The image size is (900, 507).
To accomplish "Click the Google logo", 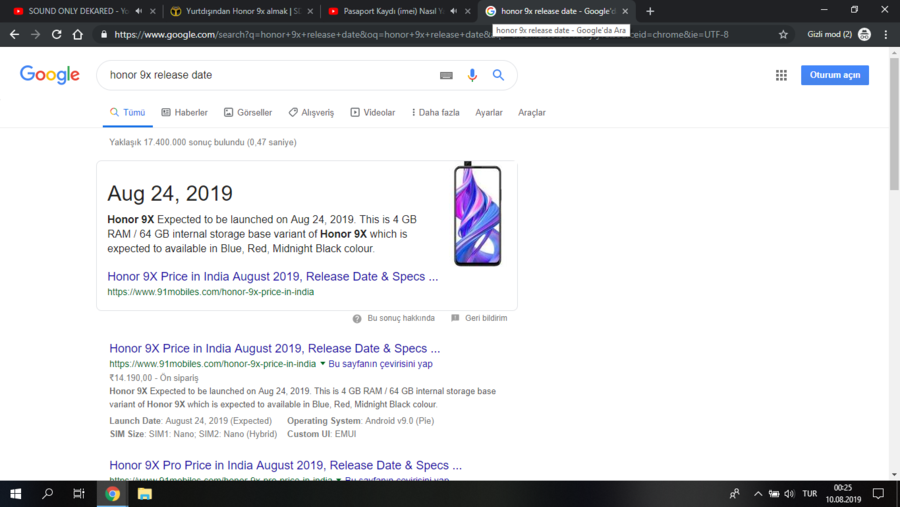I will [50, 75].
